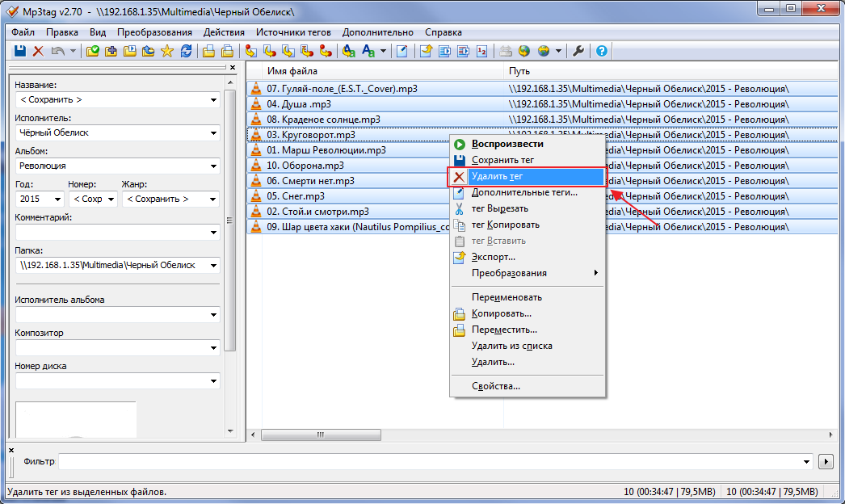The width and height of the screenshot is (845, 504).
Task: Close the filter bar with its small X
Action: click(x=11, y=450)
